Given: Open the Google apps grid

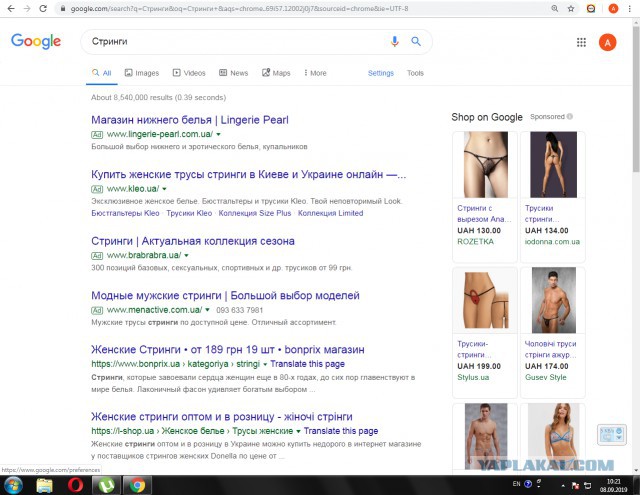Looking at the screenshot, I should [581, 42].
